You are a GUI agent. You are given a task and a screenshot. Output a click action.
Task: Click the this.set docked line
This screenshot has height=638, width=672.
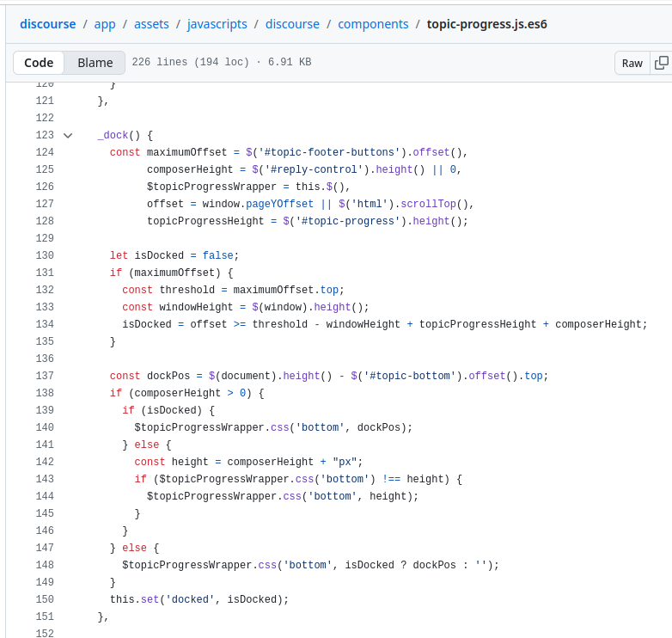[199, 599]
